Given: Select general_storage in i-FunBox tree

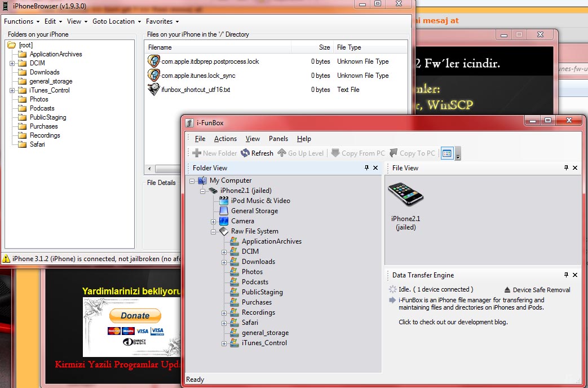Looking at the screenshot, I should (x=265, y=333).
